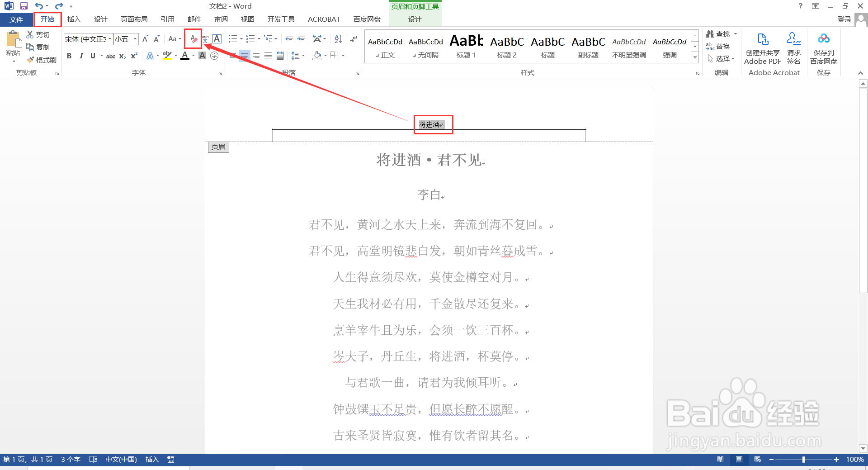The image size is (868, 470).
Task: Click the Replace (替换) button
Action: click(721, 46)
